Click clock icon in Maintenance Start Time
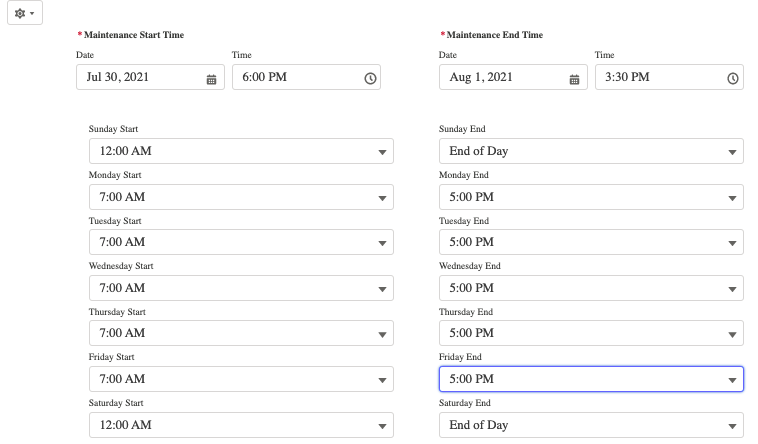The width and height of the screenshot is (758, 444). coord(370,79)
